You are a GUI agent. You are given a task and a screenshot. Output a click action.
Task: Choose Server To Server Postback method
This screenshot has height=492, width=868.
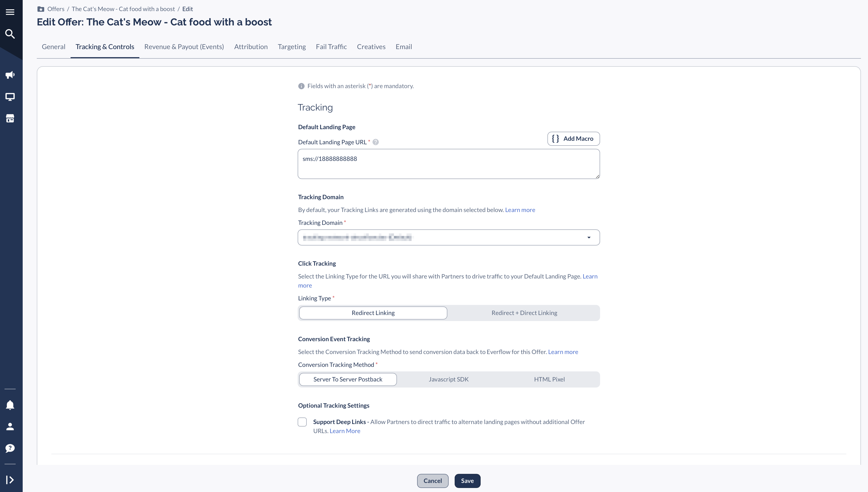348,379
